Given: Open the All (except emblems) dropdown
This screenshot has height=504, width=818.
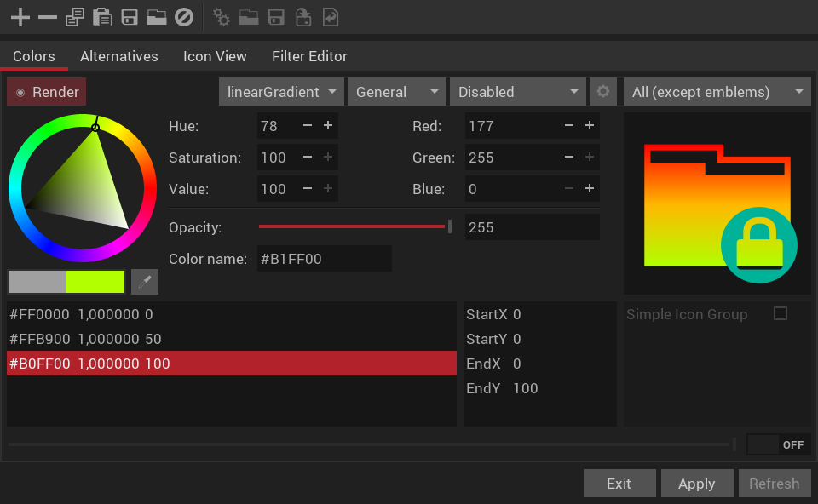Looking at the screenshot, I should 717,92.
